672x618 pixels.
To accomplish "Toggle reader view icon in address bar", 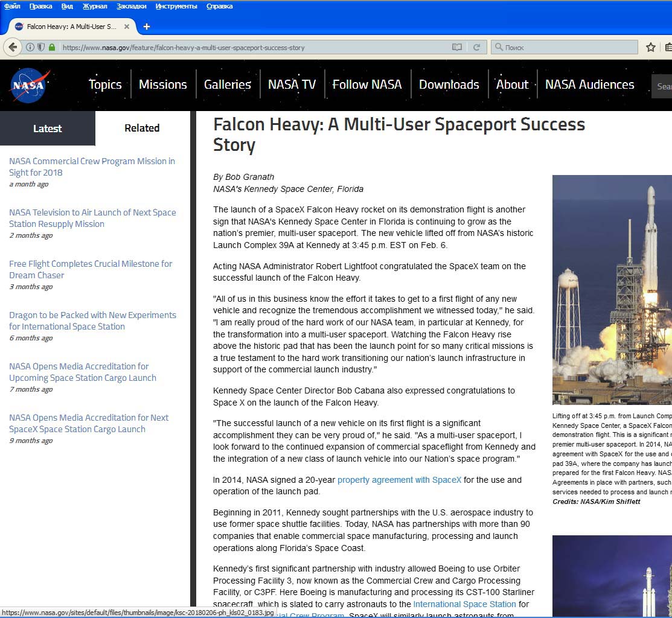I will 457,47.
